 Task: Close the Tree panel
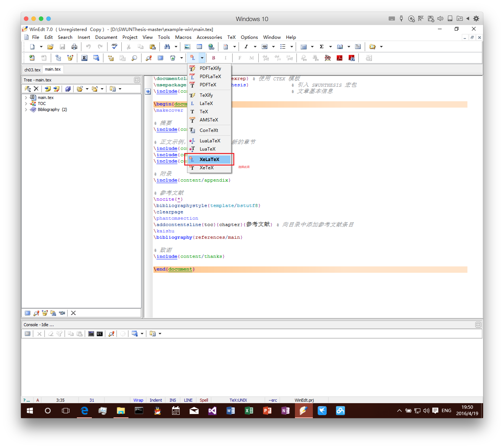click(137, 80)
